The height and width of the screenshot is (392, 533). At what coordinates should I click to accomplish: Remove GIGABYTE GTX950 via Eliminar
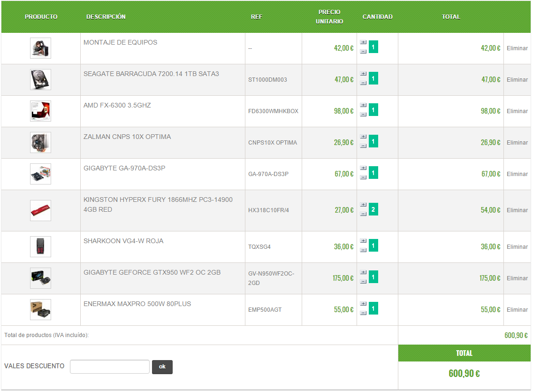(x=517, y=278)
